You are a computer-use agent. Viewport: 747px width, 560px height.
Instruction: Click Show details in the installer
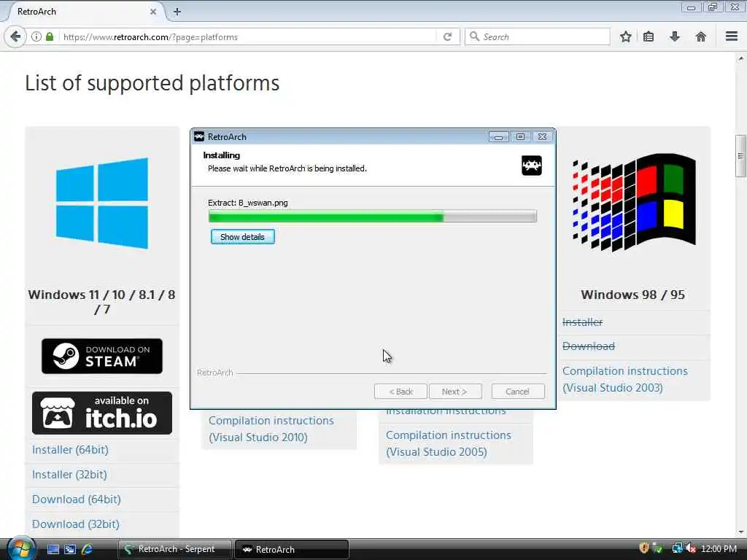(x=242, y=237)
